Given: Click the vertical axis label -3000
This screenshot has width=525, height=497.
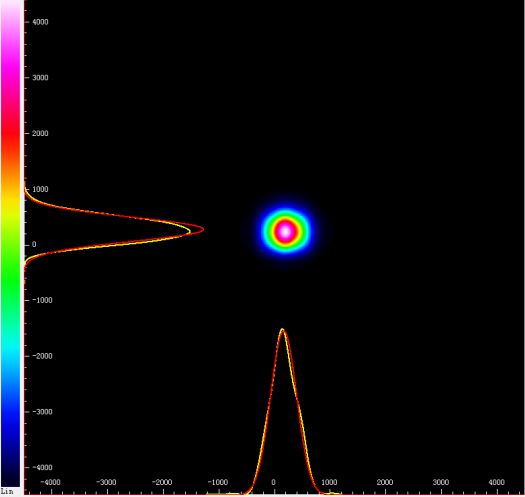Looking at the screenshot, I should (x=42, y=412).
